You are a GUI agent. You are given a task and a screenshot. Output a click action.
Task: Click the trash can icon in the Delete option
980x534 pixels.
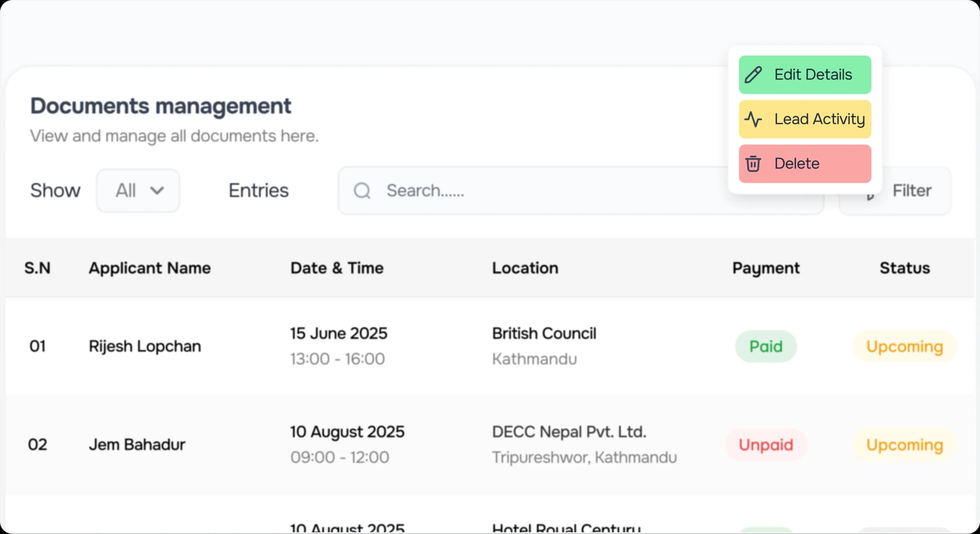pyautogui.click(x=754, y=163)
